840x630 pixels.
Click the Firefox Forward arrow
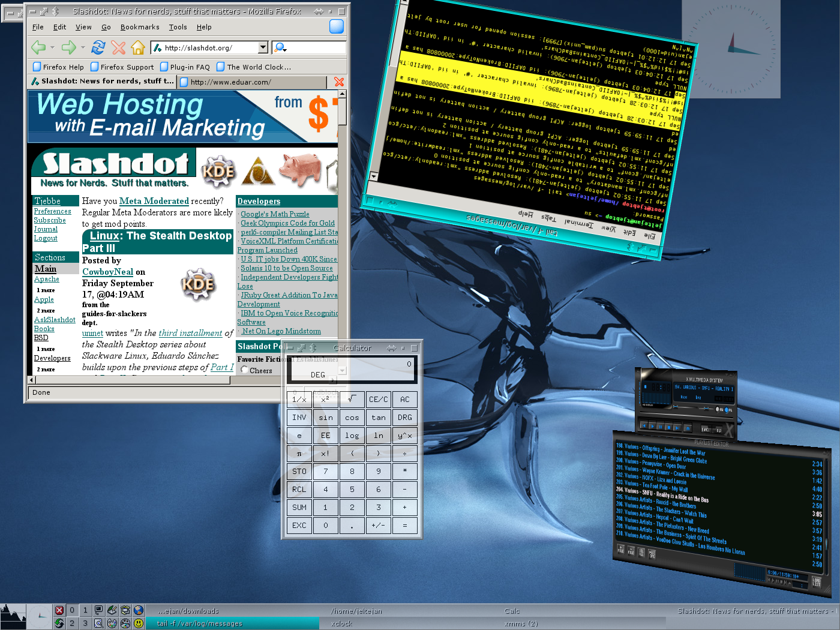coord(69,47)
